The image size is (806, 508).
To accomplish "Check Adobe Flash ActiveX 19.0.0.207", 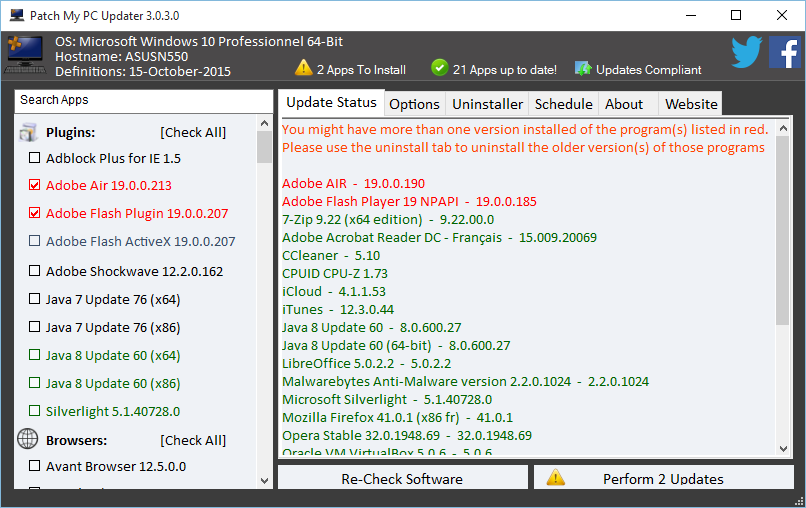I will [x=34, y=240].
